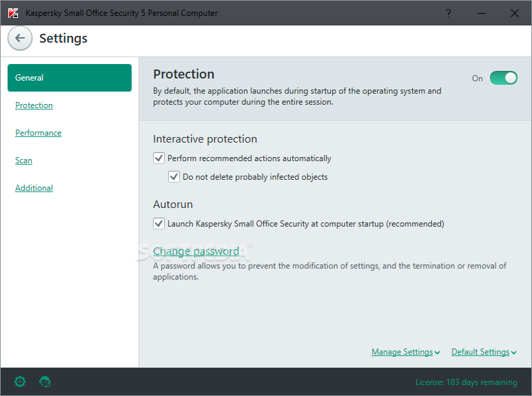Click the question mark help icon
Viewport: 532px width, 396px height.
click(x=448, y=13)
